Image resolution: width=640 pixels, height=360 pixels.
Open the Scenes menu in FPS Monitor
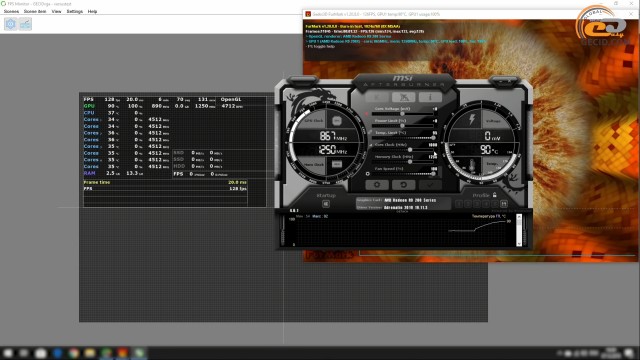pyautogui.click(x=11, y=11)
